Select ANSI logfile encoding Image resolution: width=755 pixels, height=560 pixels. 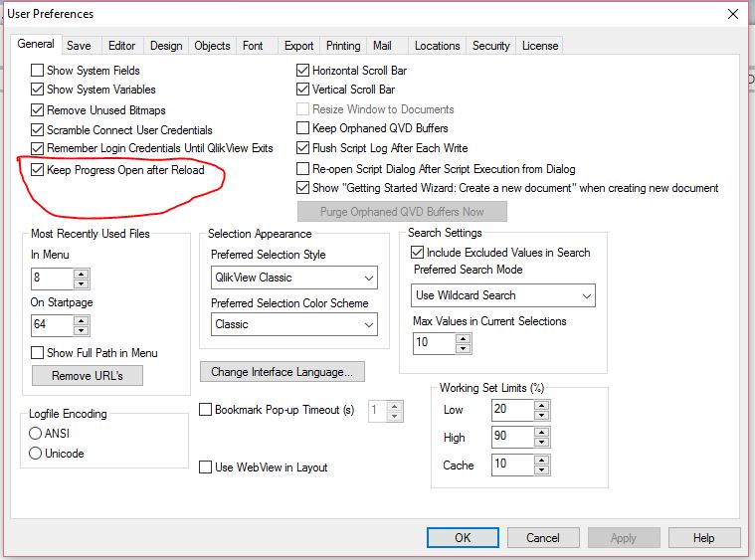point(35,434)
